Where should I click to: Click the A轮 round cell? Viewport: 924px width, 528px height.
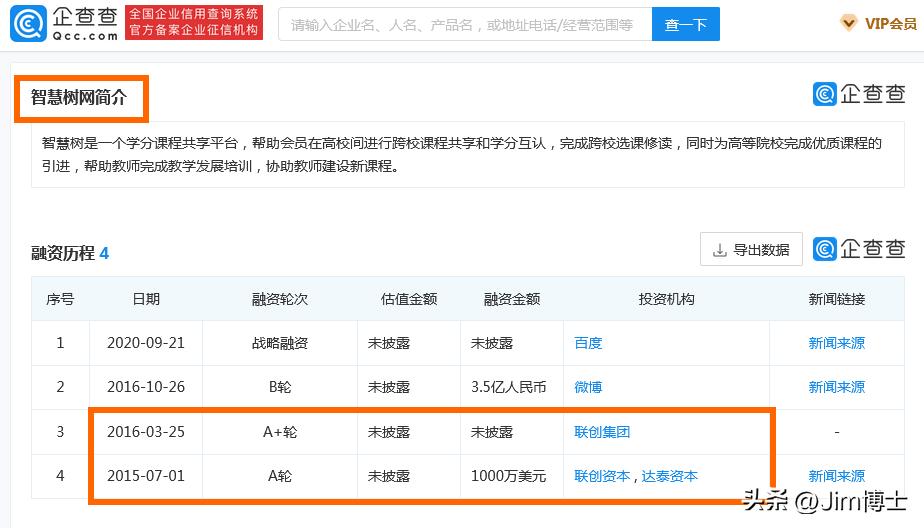point(280,476)
